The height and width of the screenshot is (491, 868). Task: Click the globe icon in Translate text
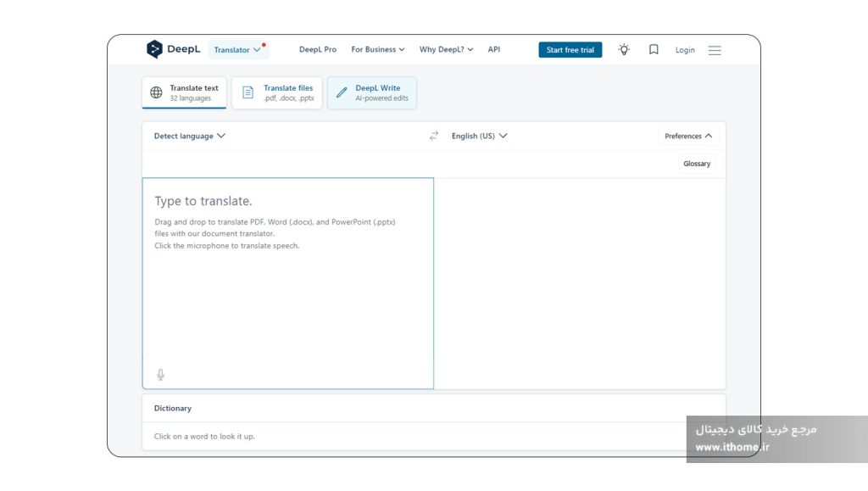point(157,92)
